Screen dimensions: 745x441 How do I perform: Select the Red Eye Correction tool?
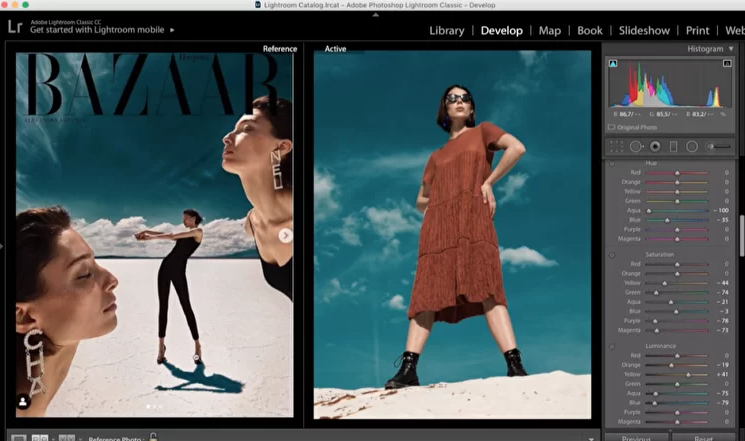tap(654, 146)
